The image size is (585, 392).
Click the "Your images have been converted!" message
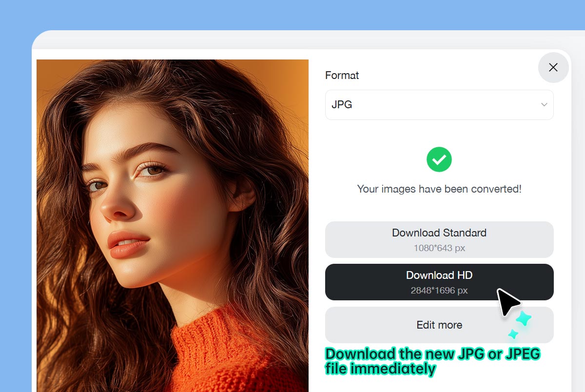point(439,189)
